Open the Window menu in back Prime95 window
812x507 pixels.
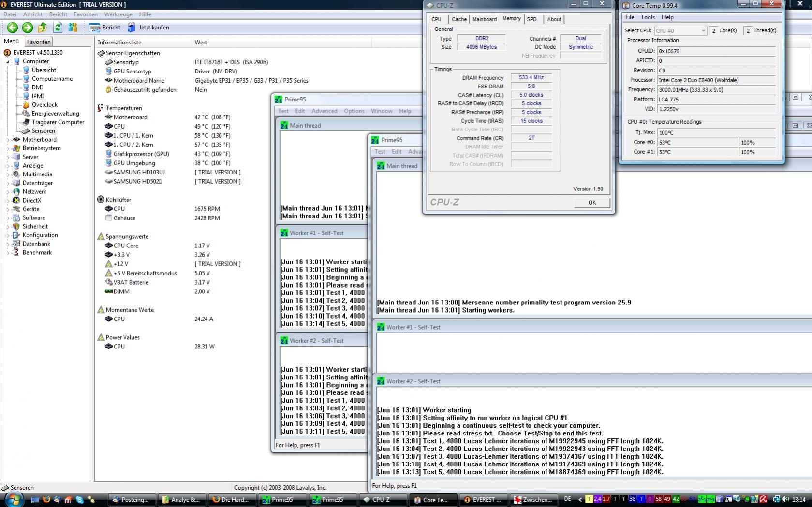(x=382, y=111)
